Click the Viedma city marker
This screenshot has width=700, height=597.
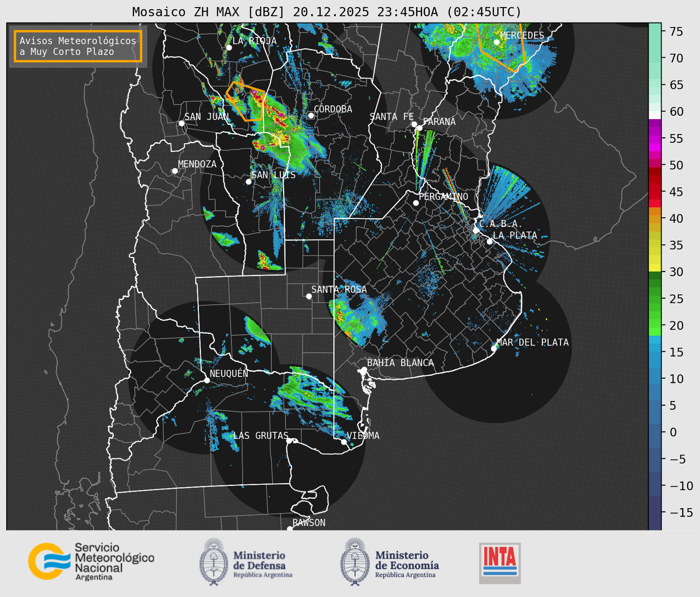(344, 442)
